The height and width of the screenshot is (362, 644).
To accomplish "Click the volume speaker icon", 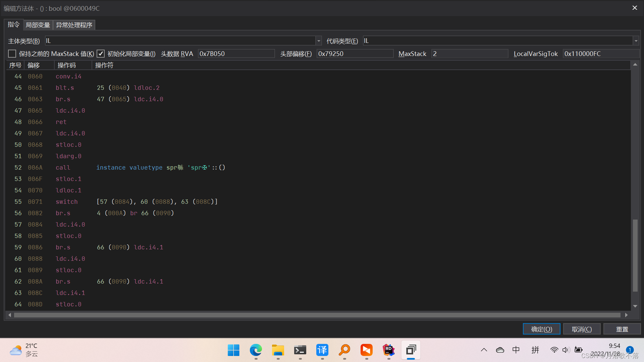I will click(x=566, y=350).
